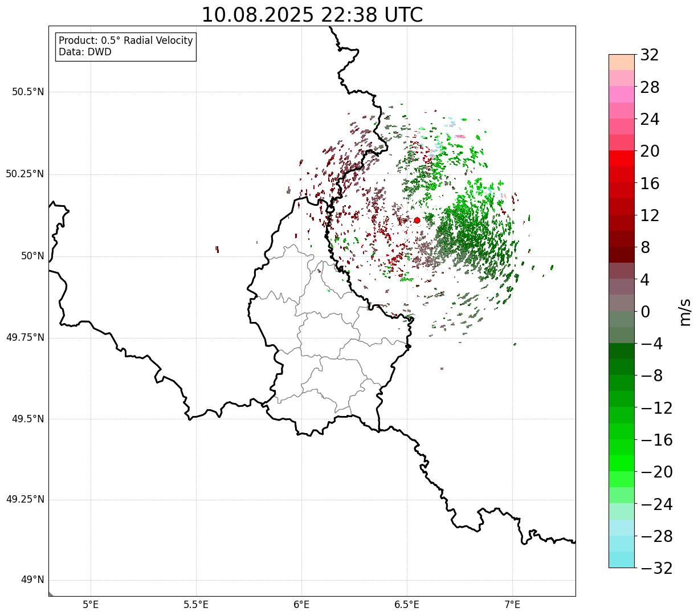Screen dimensions: 698x616
Task: Click the colorbar tick label 8
Action: pyautogui.click(x=645, y=247)
